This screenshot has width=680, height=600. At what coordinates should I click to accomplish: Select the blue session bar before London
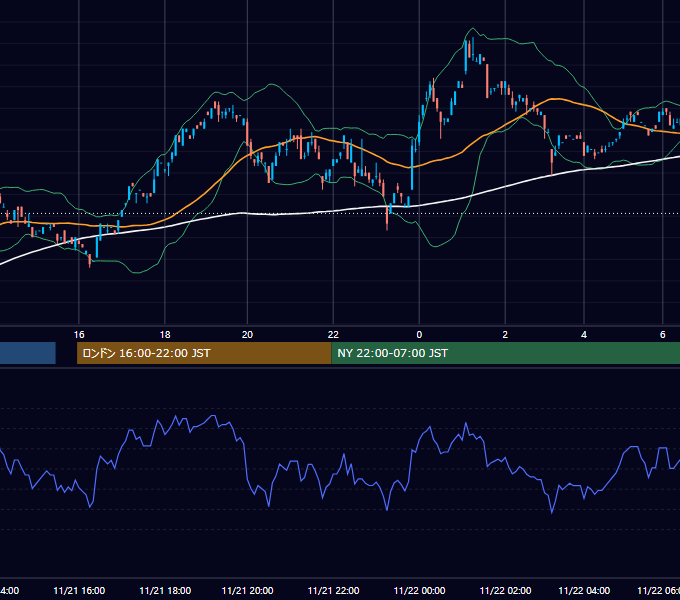(x=28, y=353)
